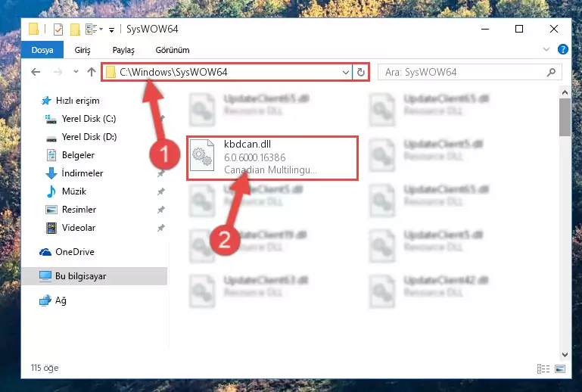Open the Resimler folder in the sidebar

[x=71, y=210]
